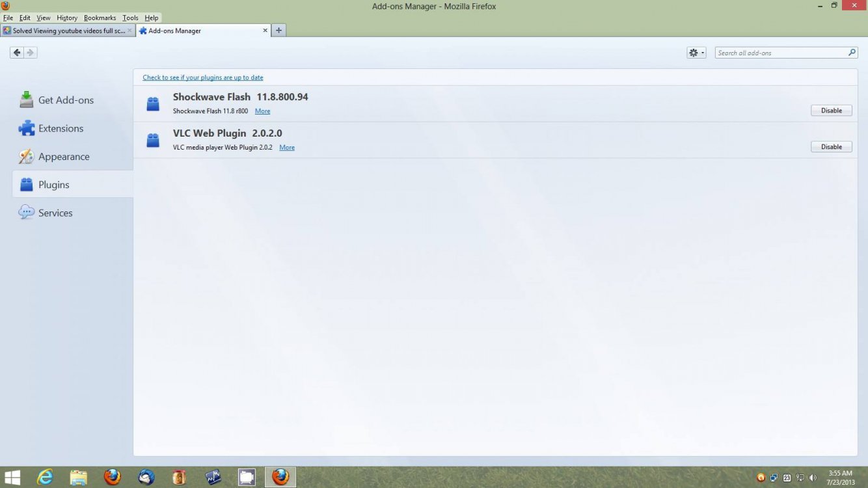Click the first Firefox taskbar icon
Viewport: 868px width, 488px height.
pyautogui.click(x=113, y=477)
